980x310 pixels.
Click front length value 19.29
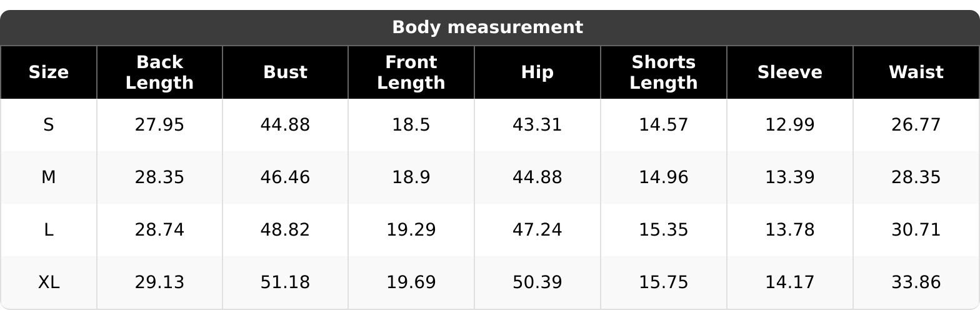tap(411, 230)
